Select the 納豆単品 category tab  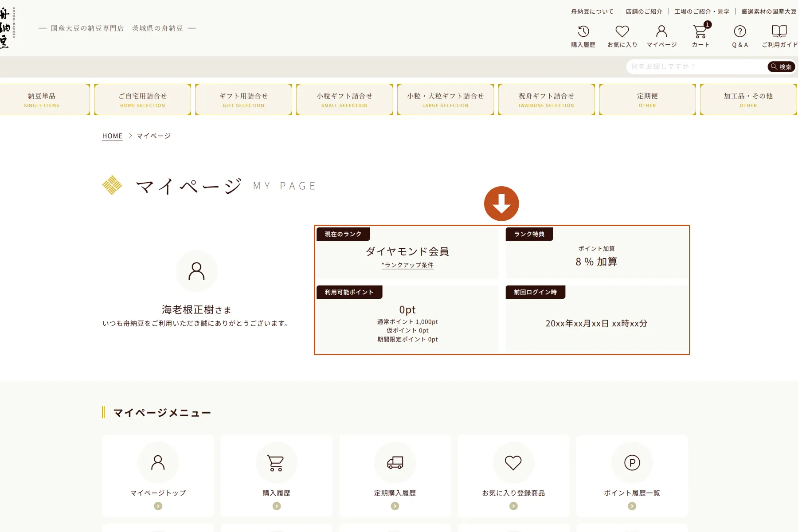point(42,100)
